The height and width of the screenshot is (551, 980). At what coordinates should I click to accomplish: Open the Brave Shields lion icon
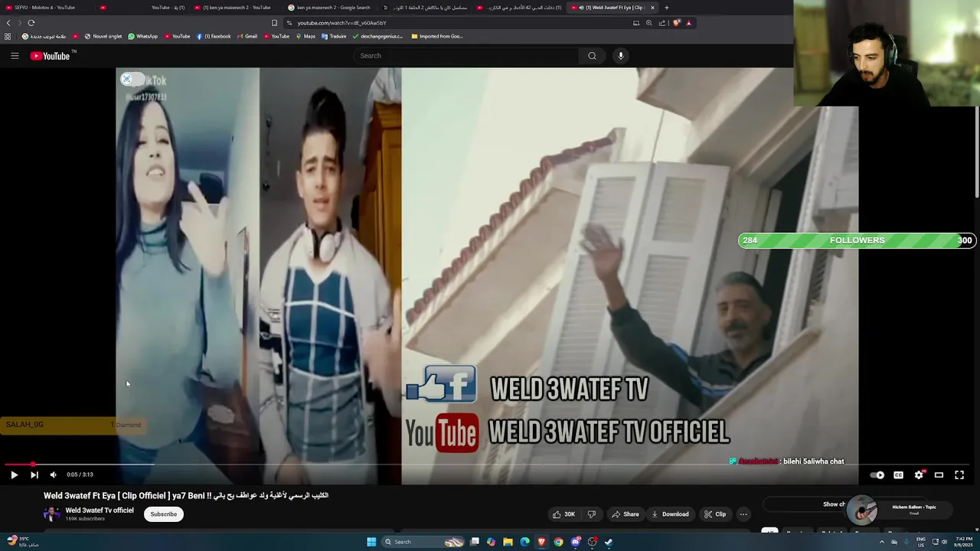point(677,23)
